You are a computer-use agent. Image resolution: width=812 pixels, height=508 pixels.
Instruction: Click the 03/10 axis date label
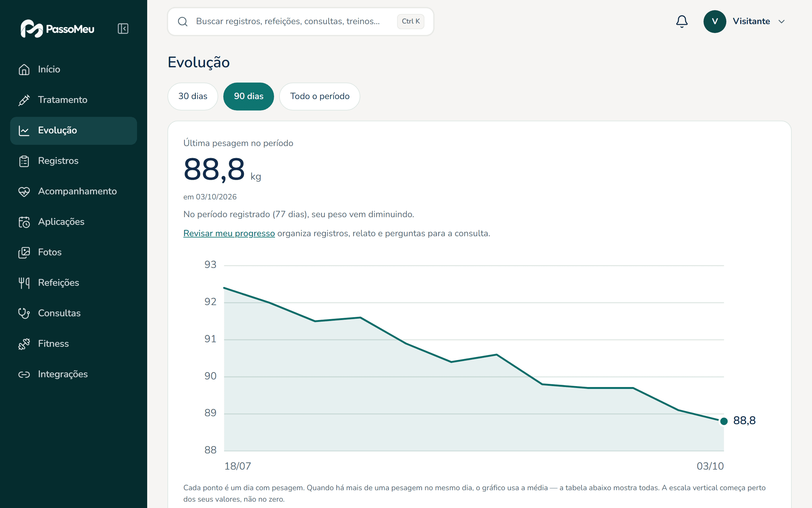click(x=710, y=466)
